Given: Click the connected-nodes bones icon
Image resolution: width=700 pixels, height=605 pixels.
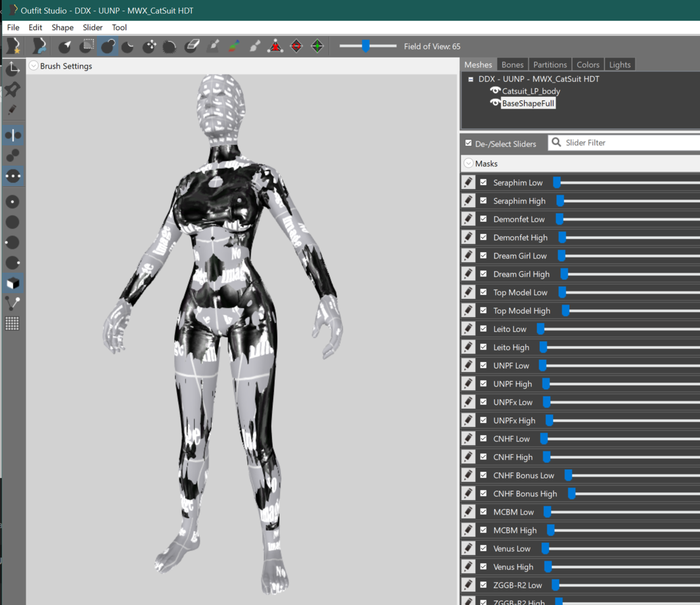Looking at the screenshot, I should (x=12, y=303).
